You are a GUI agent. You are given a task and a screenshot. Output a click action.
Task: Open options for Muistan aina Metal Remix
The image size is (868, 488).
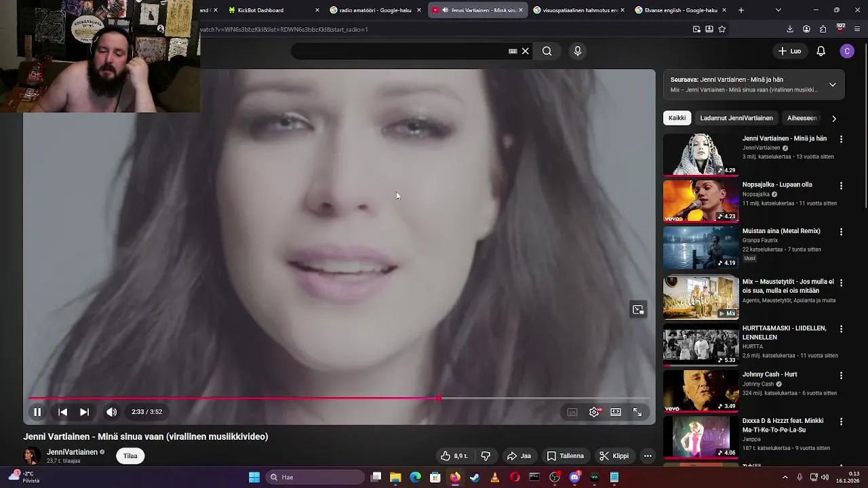pyautogui.click(x=841, y=232)
